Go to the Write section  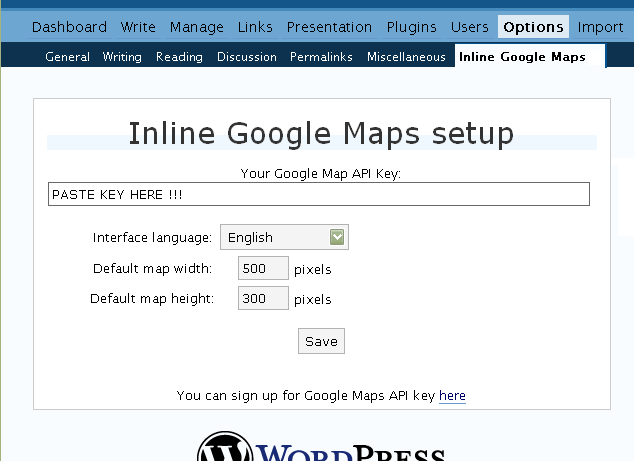pyautogui.click(x=138, y=27)
